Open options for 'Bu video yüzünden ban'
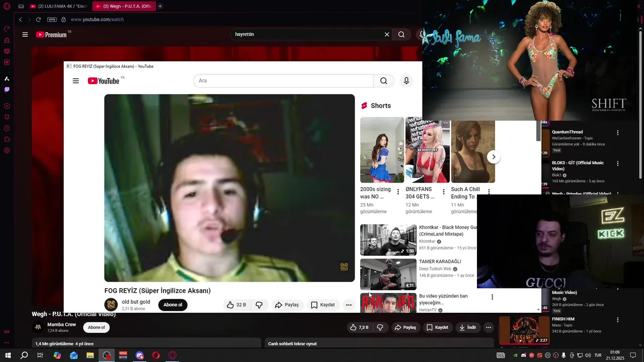 tap(492, 297)
